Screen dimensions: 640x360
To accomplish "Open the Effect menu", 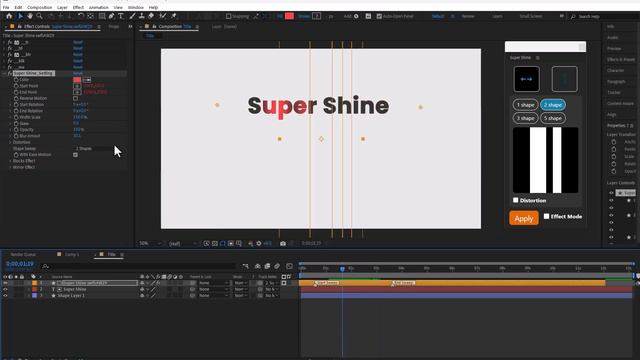I will pos(78,7).
